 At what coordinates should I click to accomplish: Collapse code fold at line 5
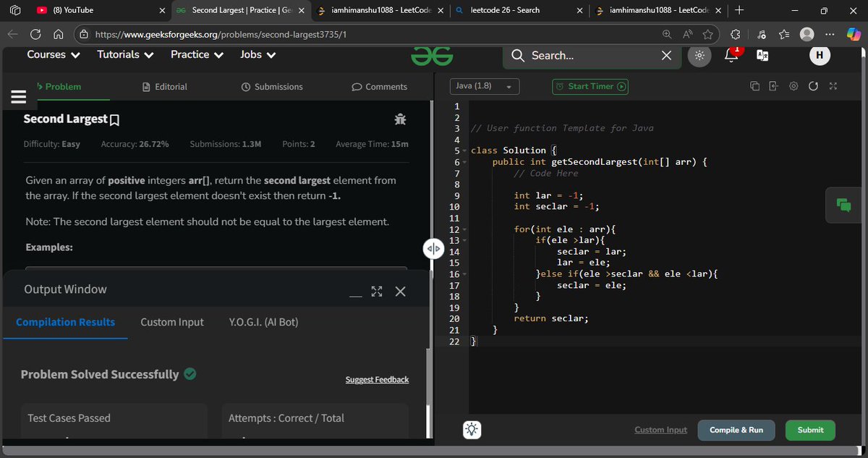click(465, 150)
